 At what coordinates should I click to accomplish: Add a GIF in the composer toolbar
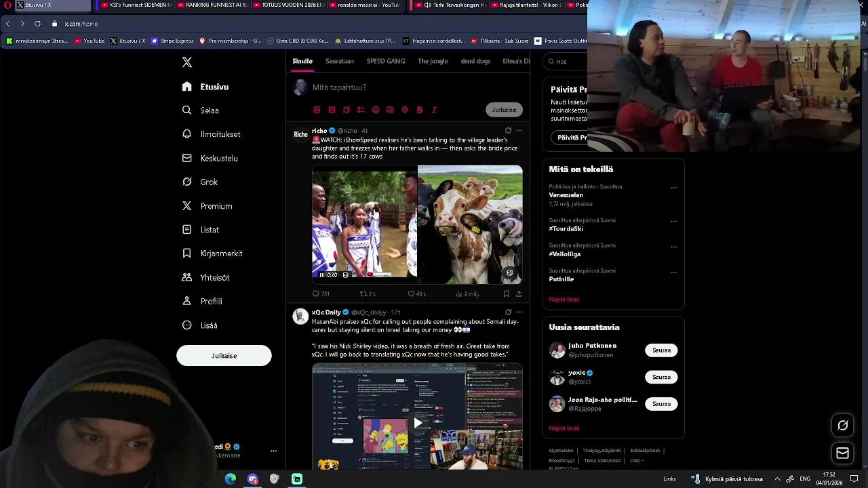(332, 110)
